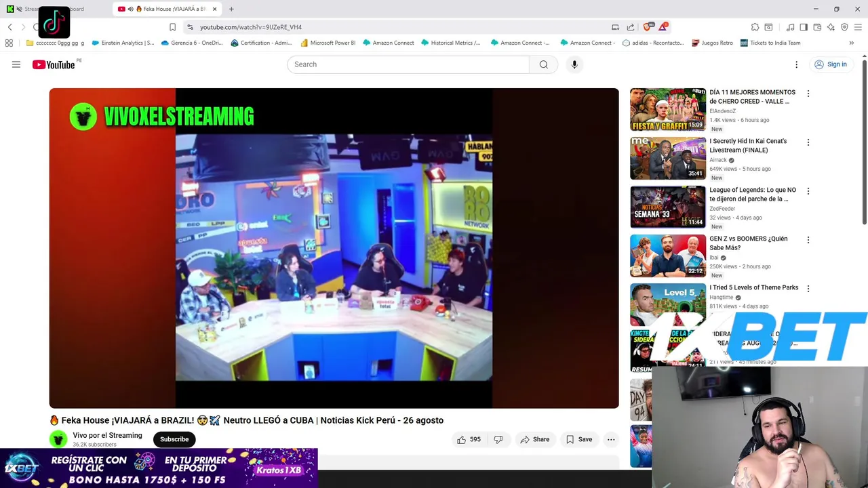Image resolution: width=868 pixels, height=488 pixels.
Task: Bookmark this page using the bookmark icon
Action: [172, 27]
